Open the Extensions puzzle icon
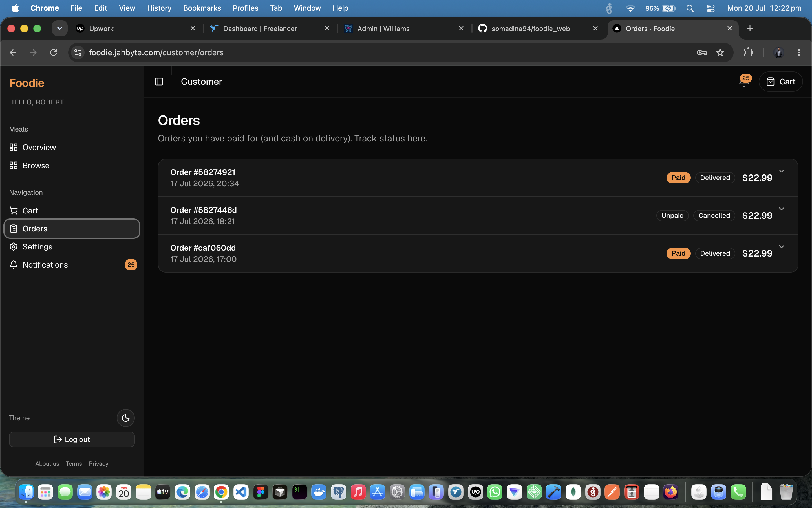812x508 pixels. tap(749, 53)
